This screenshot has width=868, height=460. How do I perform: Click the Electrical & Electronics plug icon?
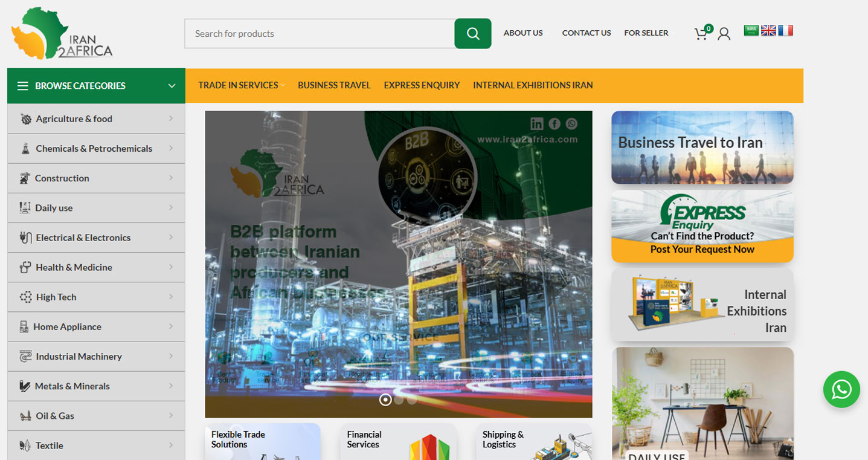25,238
